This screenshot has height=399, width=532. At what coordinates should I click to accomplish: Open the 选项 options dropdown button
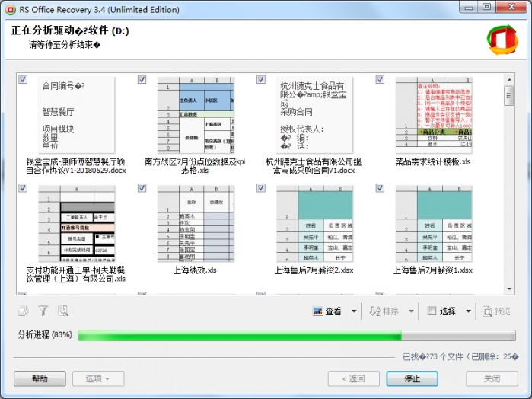98,378
